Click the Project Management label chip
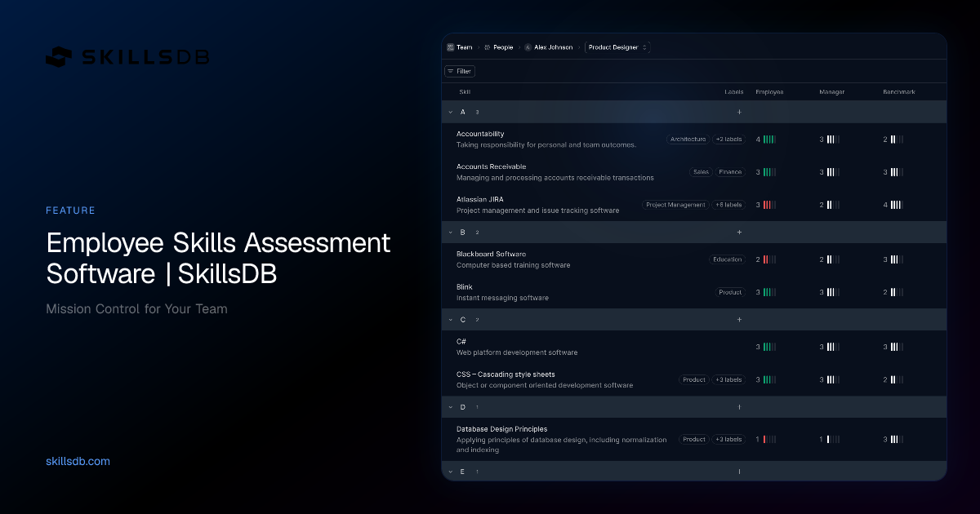This screenshot has height=514, width=980. (675, 205)
